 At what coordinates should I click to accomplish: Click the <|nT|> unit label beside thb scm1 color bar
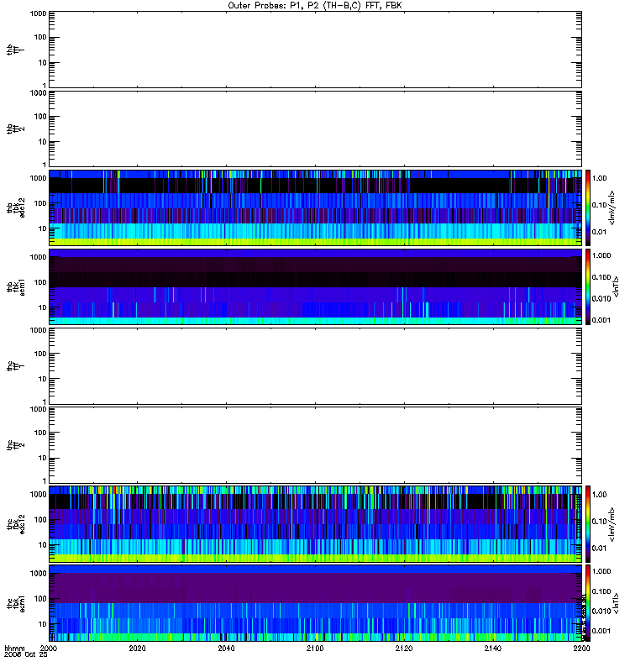point(617,286)
